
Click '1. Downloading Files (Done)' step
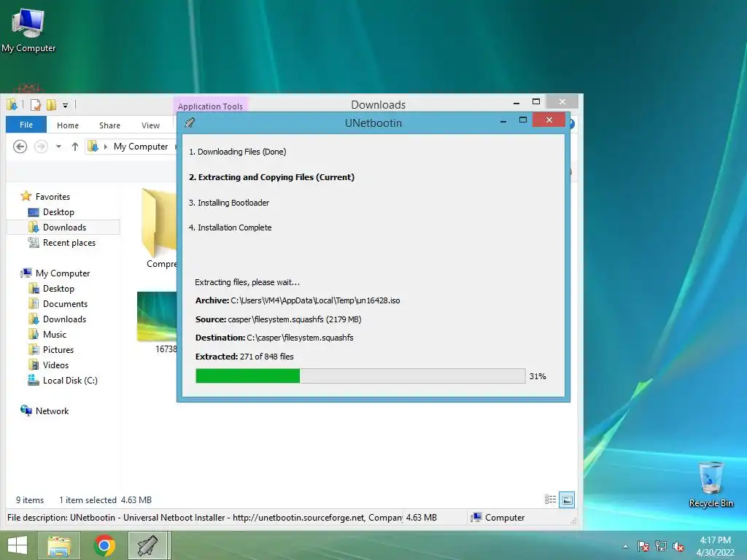[x=237, y=152]
